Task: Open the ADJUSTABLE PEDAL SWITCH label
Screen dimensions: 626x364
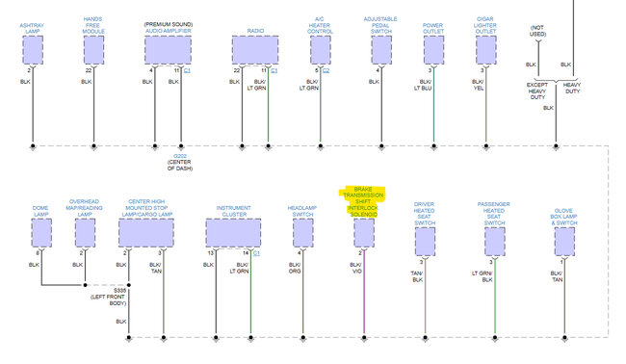Action: (x=380, y=25)
